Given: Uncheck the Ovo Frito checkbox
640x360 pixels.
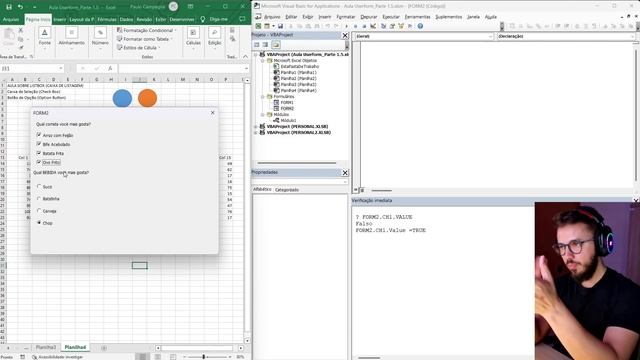Looking at the screenshot, I should 39,162.
